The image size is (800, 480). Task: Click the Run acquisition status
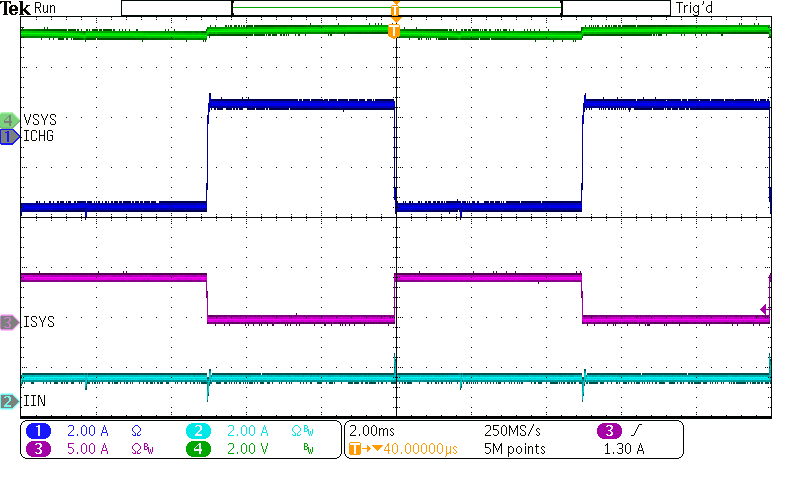[x=46, y=8]
